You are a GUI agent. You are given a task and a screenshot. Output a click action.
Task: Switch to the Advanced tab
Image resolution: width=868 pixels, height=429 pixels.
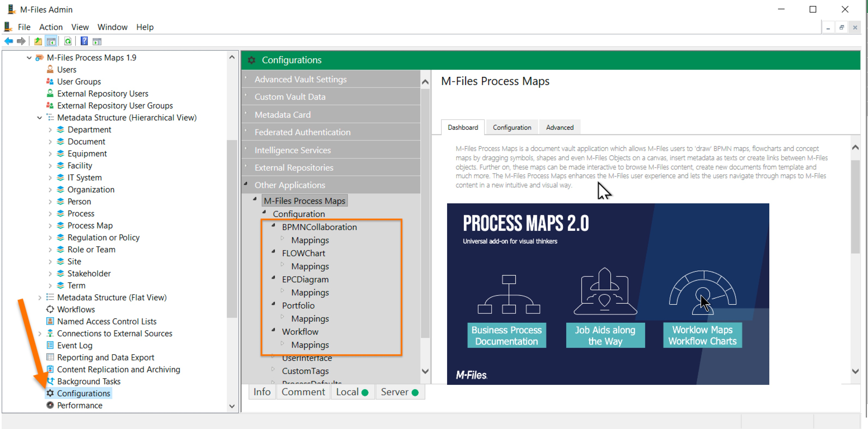coord(559,127)
